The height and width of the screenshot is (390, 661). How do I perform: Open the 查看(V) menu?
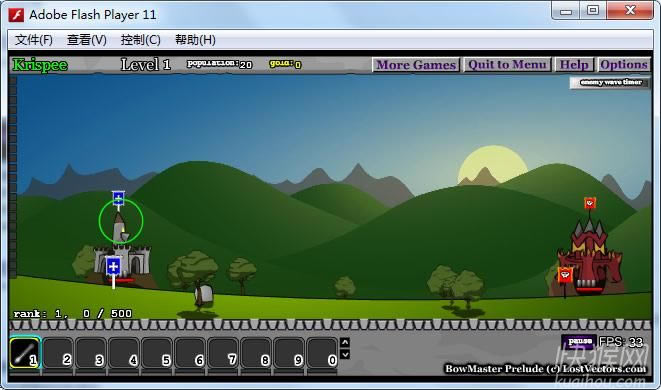(87, 40)
